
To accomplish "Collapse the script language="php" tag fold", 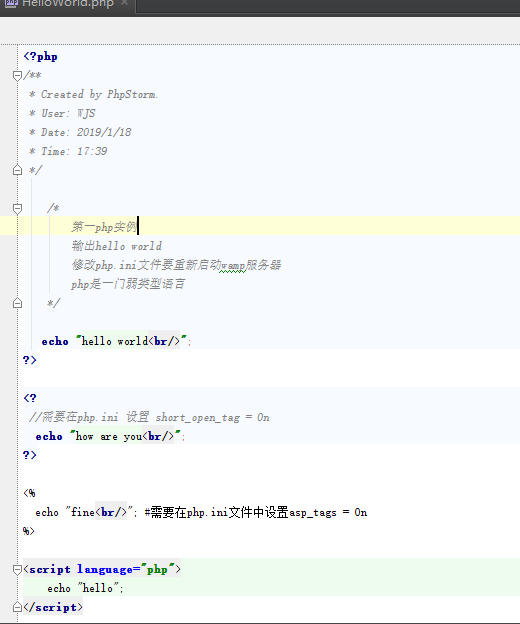I will 17,570.
